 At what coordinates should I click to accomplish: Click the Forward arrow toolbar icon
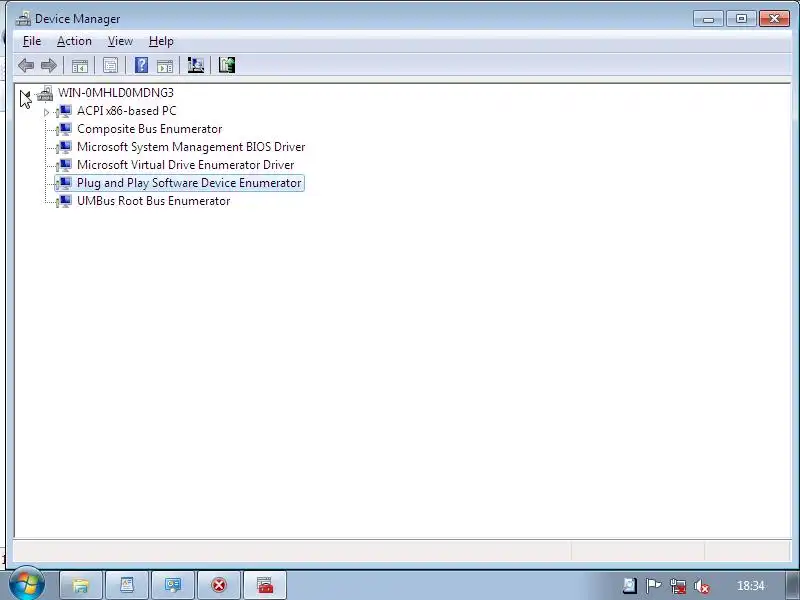point(48,65)
